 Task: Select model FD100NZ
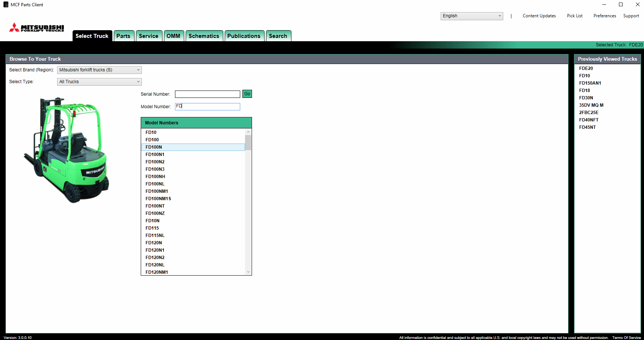tap(193, 213)
